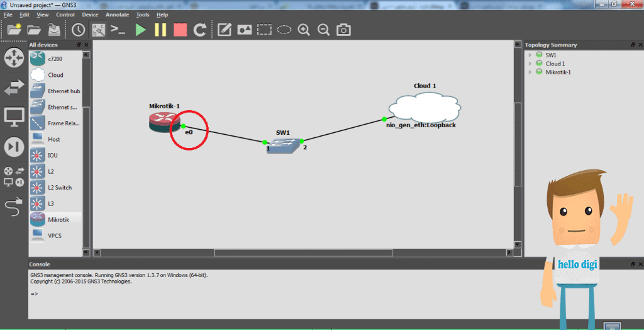This screenshot has width=644, height=330.
Task: Toggle Show interface labels button
Action: tap(98, 30)
